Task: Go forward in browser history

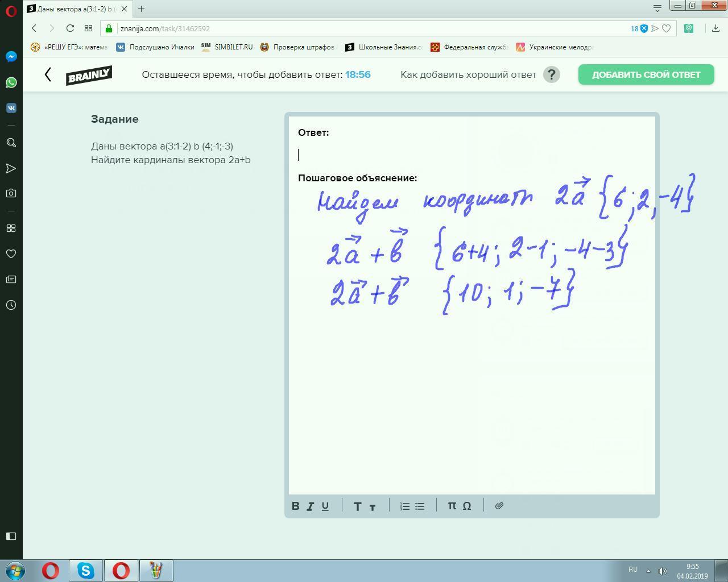Action: point(52,28)
